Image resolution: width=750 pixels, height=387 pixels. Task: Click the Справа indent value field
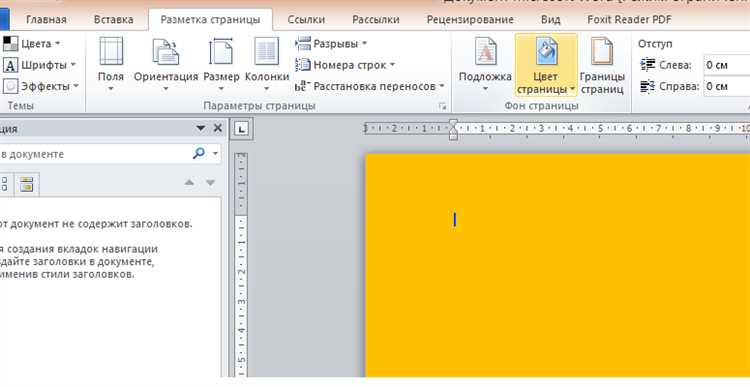coord(727,86)
